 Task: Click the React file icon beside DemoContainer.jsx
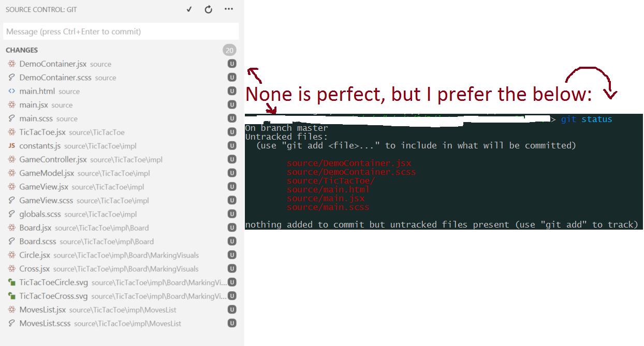pos(11,64)
